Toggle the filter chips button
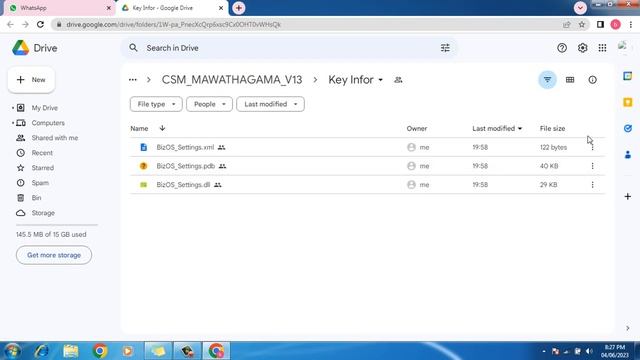The height and width of the screenshot is (360, 640). pos(547,80)
